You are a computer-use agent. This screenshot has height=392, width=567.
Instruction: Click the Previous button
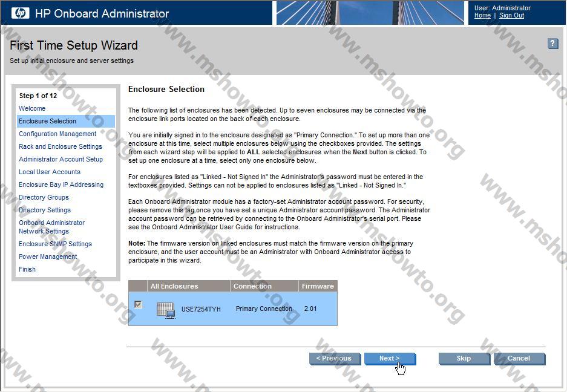click(335, 358)
